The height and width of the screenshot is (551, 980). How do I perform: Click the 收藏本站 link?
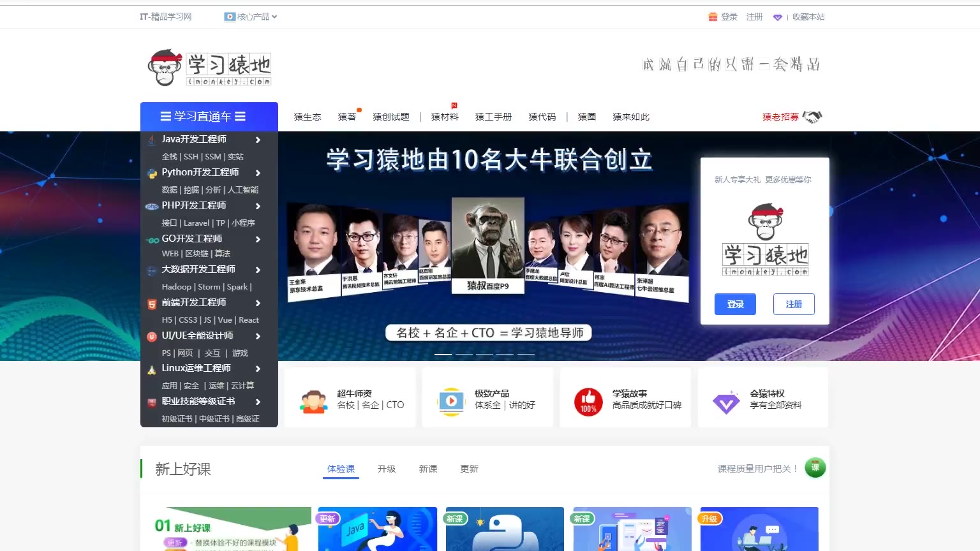point(808,17)
